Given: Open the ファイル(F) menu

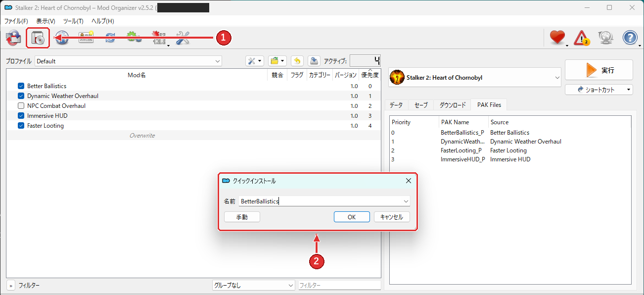Looking at the screenshot, I should click(16, 21).
